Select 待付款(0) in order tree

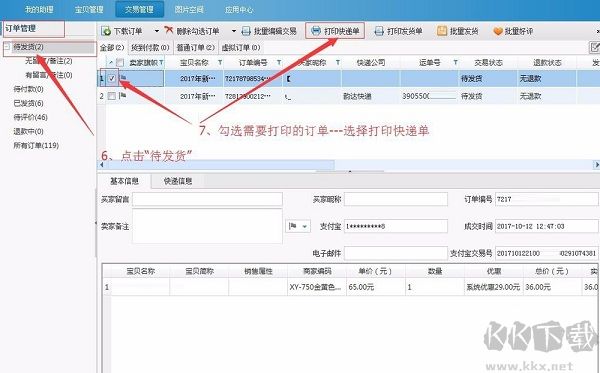click(x=28, y=89)
